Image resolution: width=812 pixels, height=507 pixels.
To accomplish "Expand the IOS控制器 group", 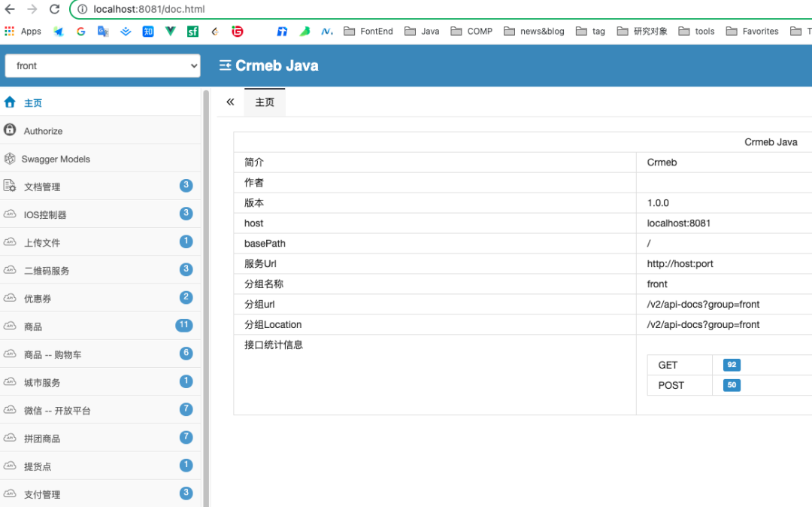I will 45,214.
